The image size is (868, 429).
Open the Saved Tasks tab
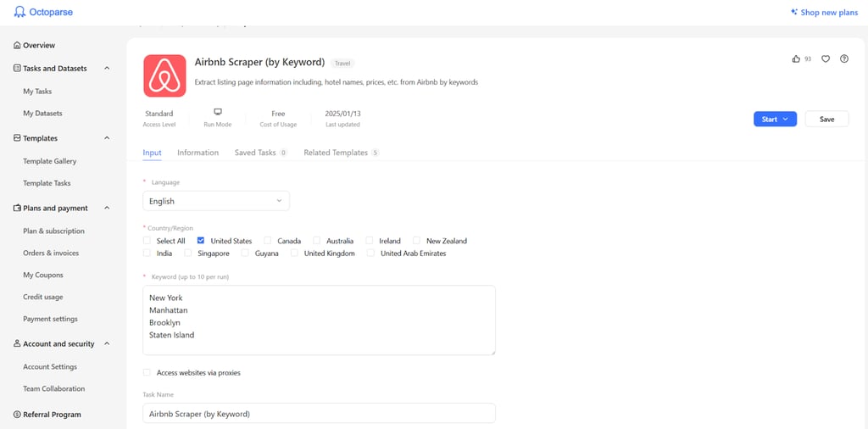pyautogui.click(x=261, y=153)
